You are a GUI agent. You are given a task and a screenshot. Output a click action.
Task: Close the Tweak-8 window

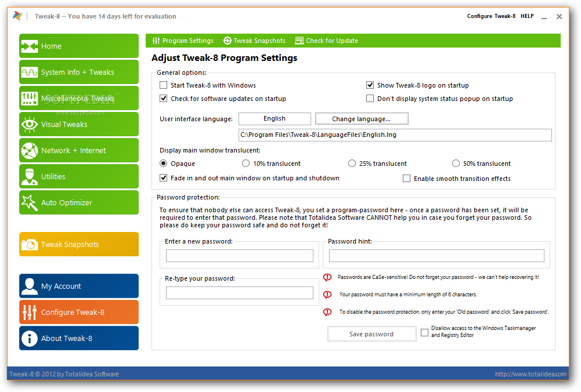tap(559, 17)
